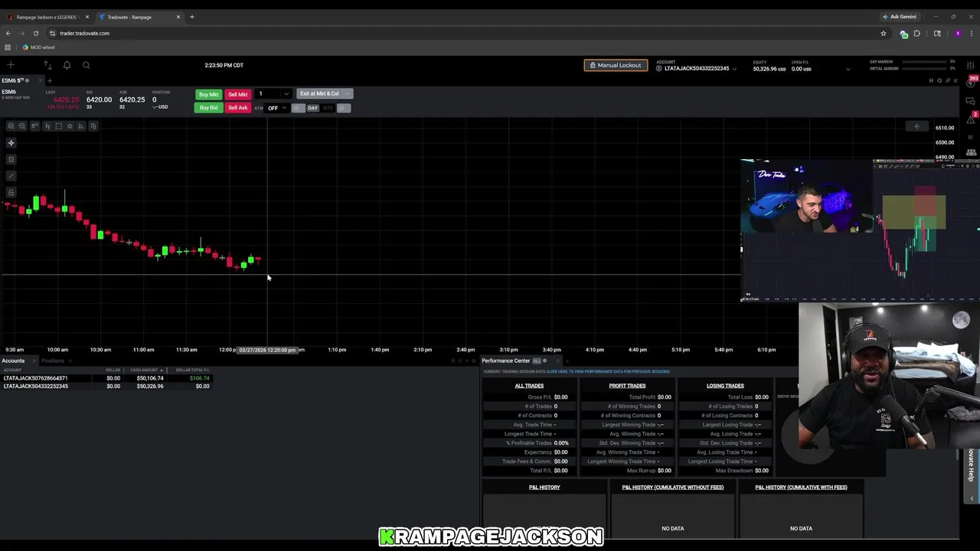Select the crosshair tool in chart sidebar

11,143
